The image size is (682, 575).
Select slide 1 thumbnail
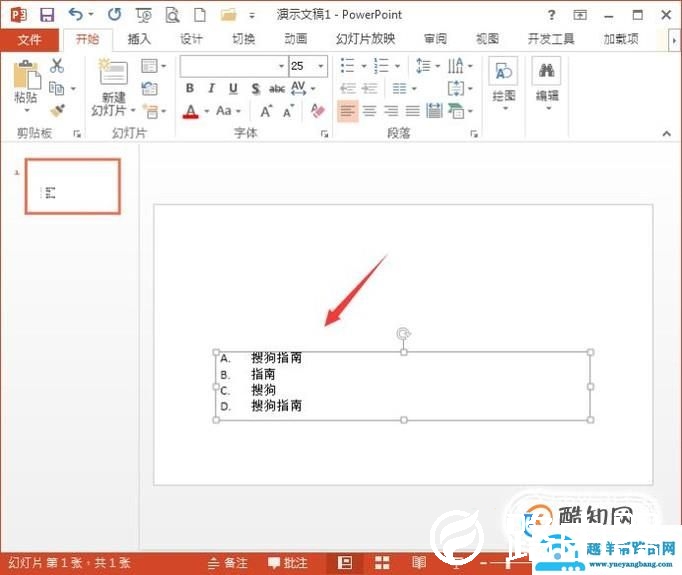coord(73,186)
